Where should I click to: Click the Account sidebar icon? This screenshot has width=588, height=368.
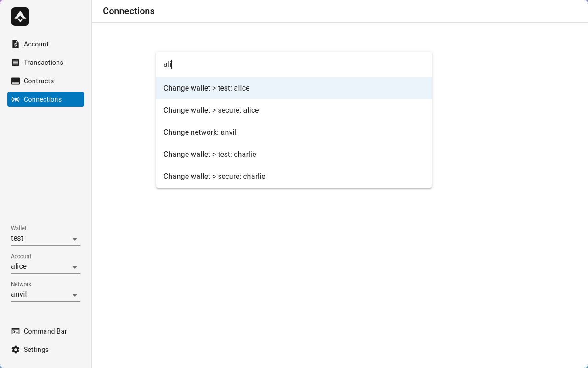click(16, 44)
